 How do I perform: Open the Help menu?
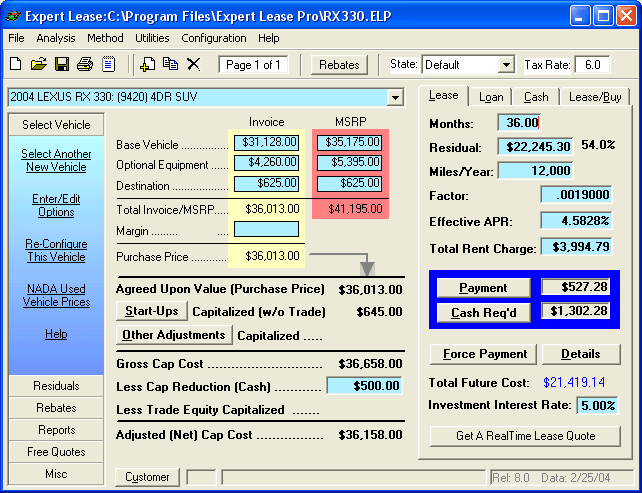[x=269, y=38]
